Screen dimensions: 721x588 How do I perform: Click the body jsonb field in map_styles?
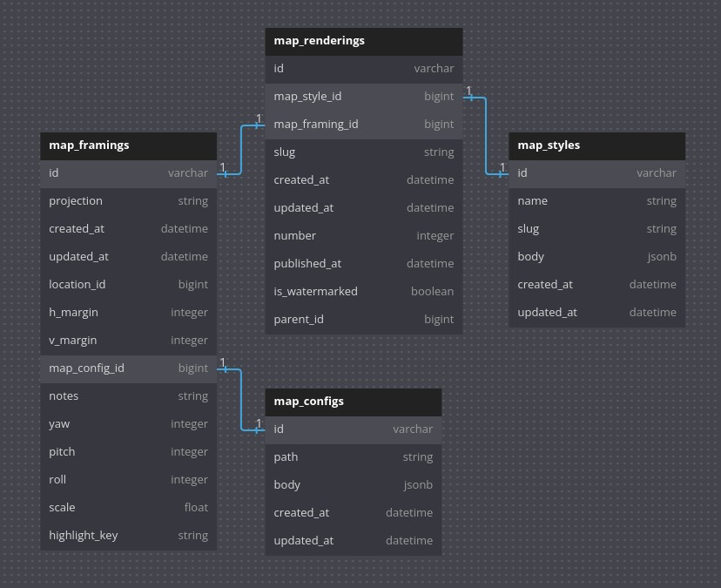[x=596, y=257]
